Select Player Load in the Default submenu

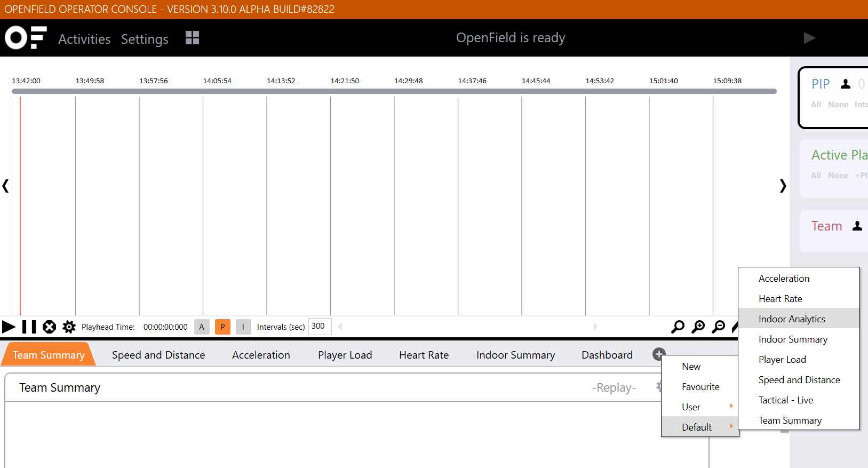click(x=799, y=359)
